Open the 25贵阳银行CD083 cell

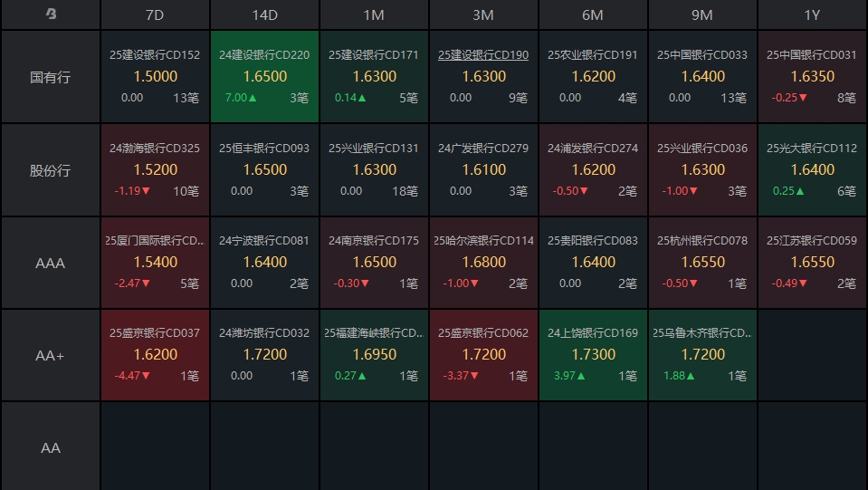point(593,263)
